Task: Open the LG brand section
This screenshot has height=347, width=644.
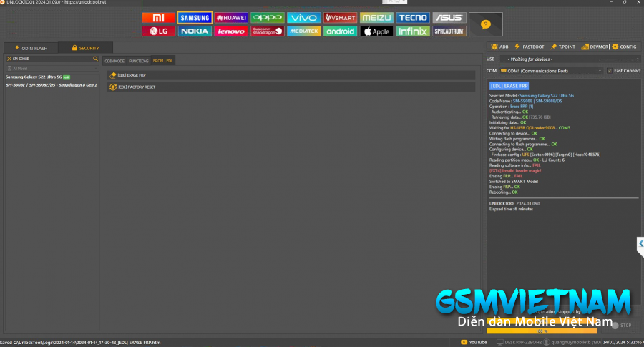Action: pos(158,31)
